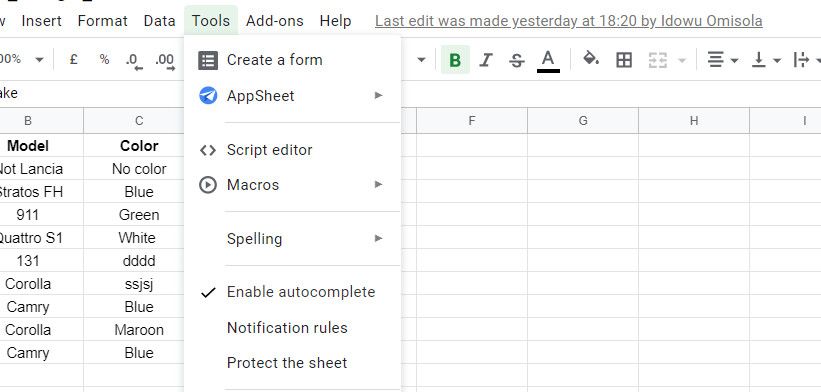Open the Help menu
This screenshot has height=392, width=821.
point(335,21)
